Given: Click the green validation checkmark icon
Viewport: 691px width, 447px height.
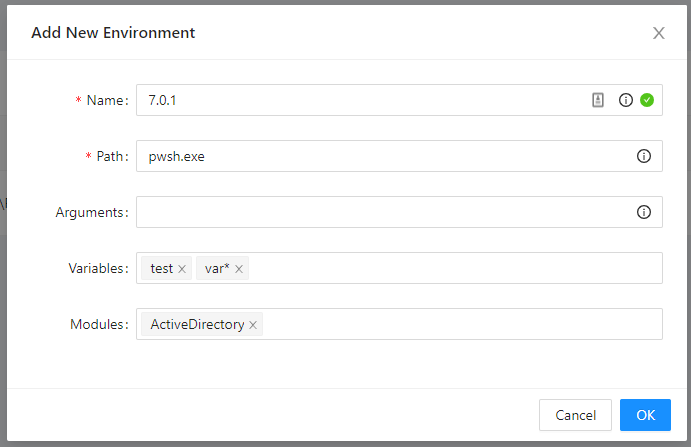Looking at the screenshot, I should point(646,100).
